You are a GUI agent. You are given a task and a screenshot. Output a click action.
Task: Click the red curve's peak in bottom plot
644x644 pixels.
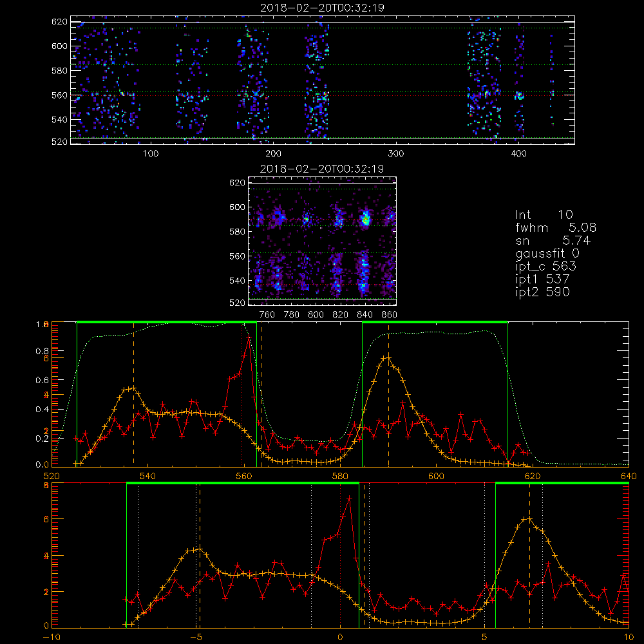pyautogui.click(x=350, y=498)
